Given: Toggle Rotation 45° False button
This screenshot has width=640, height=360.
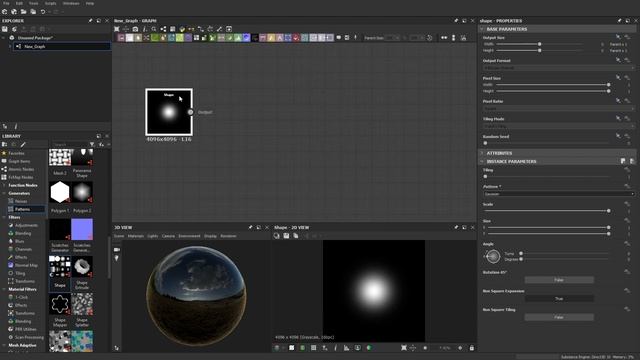Looking at the screenshot, I should point(559,280).
